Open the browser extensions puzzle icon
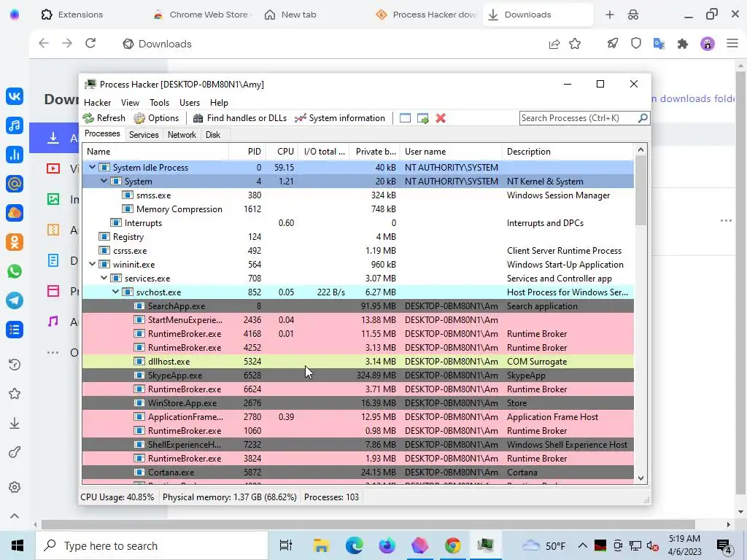 point(683,44)
